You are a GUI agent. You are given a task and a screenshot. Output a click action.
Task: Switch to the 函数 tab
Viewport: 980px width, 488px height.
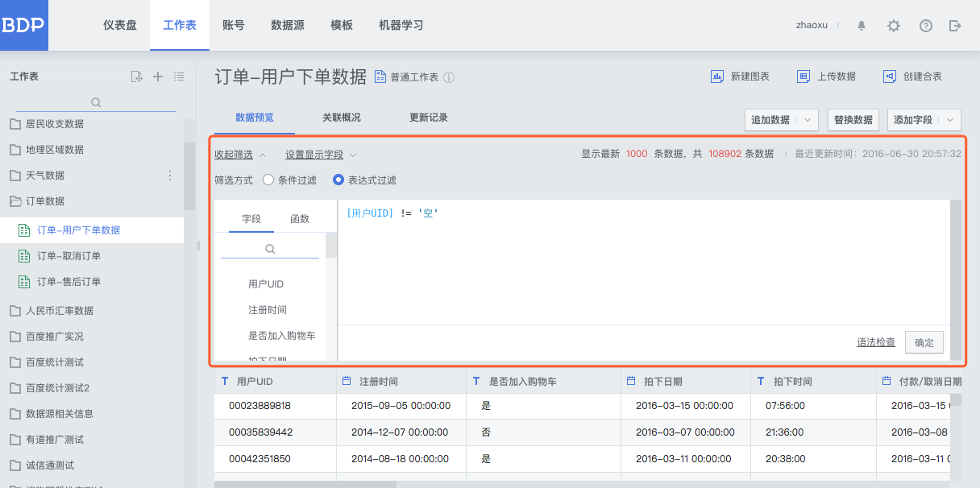300,219
